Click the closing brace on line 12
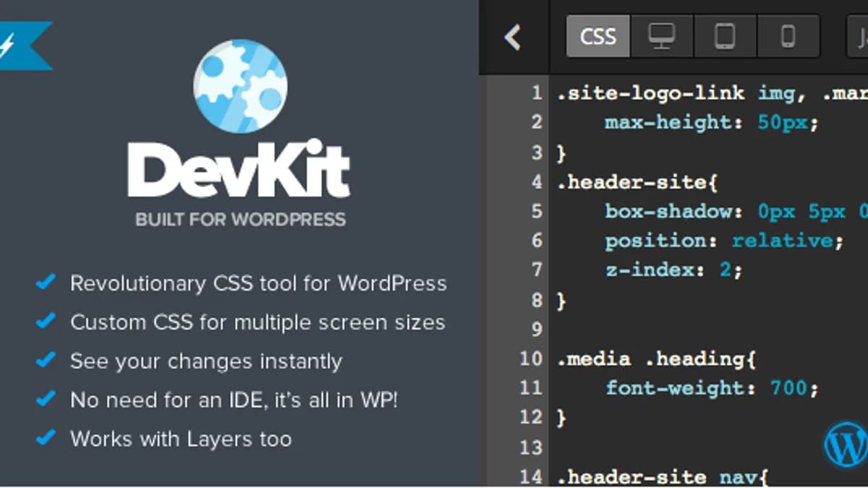This screenshot has width=868, height=488. (561, 418)
